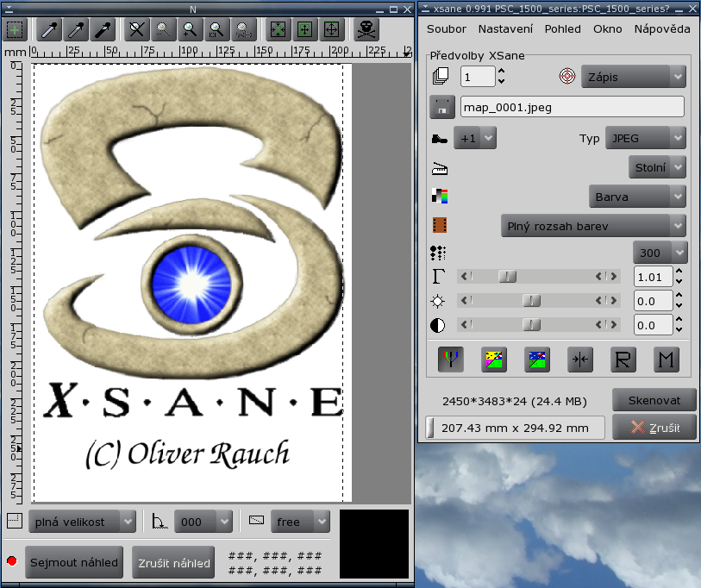Image resolution: width=701 pixels, height=588 pixels.
Task: Click the copy count input field
Action: (x=478, y=77)
